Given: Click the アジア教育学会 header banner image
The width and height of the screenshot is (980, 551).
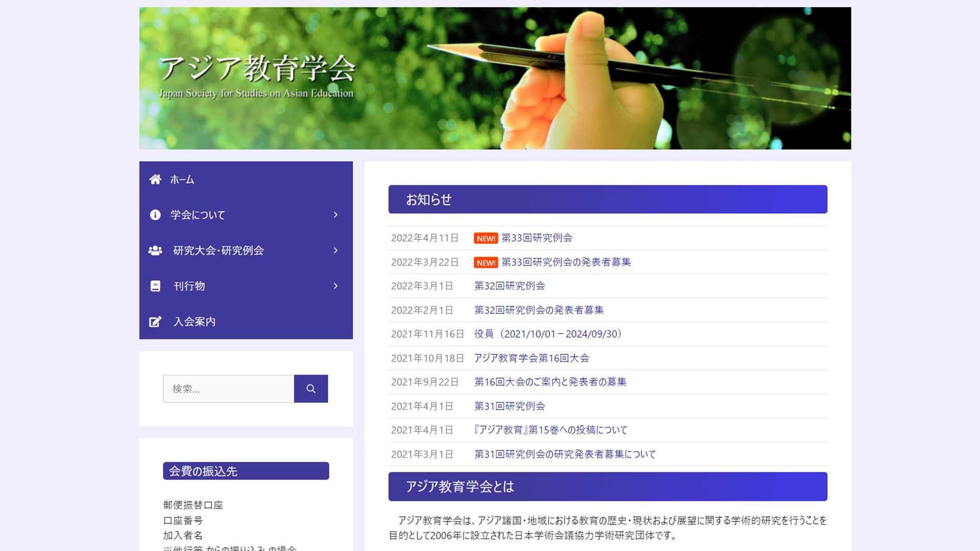Looking at the screenshot, I should (495, 78).
